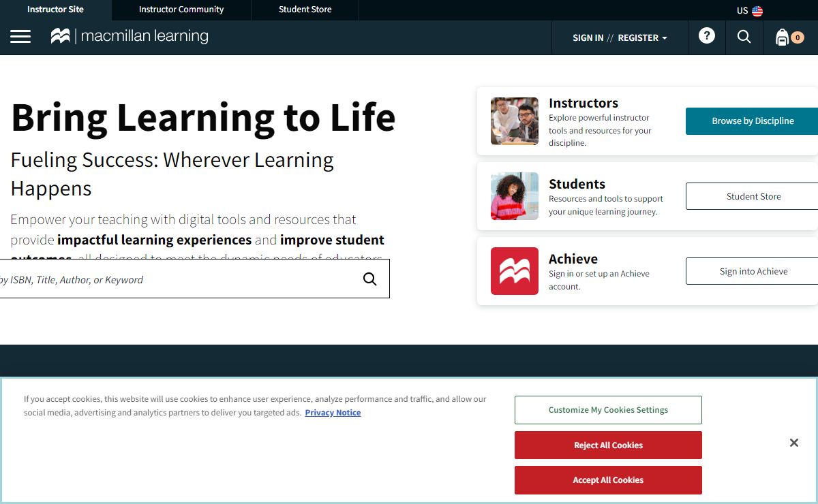Click Accept All Cookies
Viewport: 818px width, 504px height.
click(x=608, y=480)
